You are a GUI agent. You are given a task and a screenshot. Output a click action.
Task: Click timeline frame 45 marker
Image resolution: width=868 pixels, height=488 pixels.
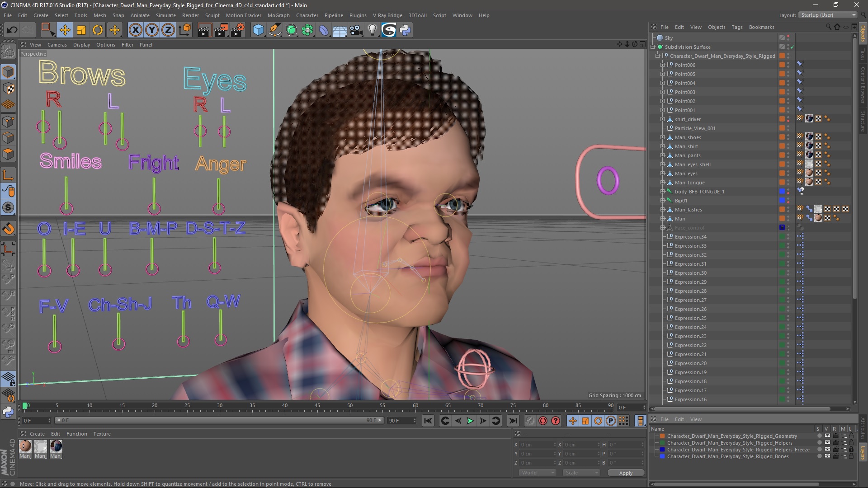pos(317,406)
